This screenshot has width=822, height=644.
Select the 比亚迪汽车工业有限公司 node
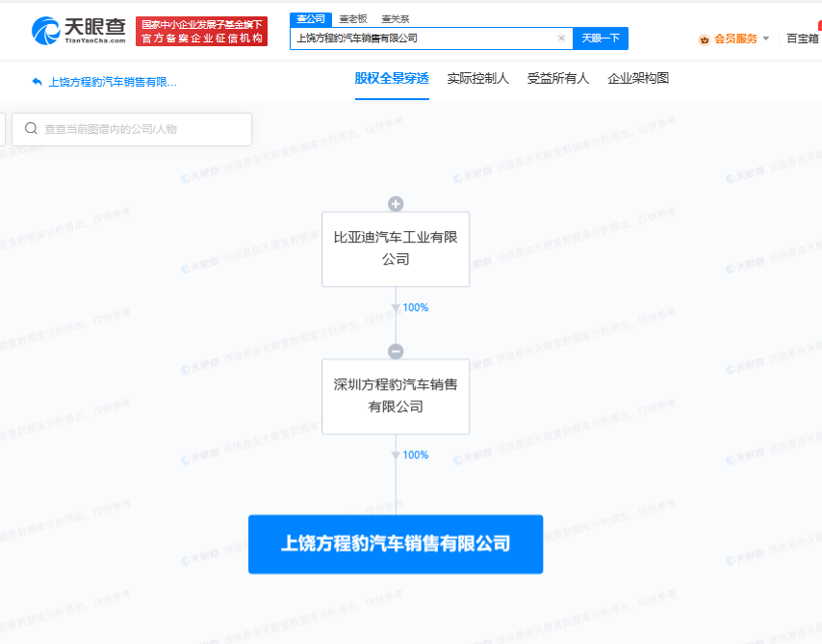pos(396,248)
